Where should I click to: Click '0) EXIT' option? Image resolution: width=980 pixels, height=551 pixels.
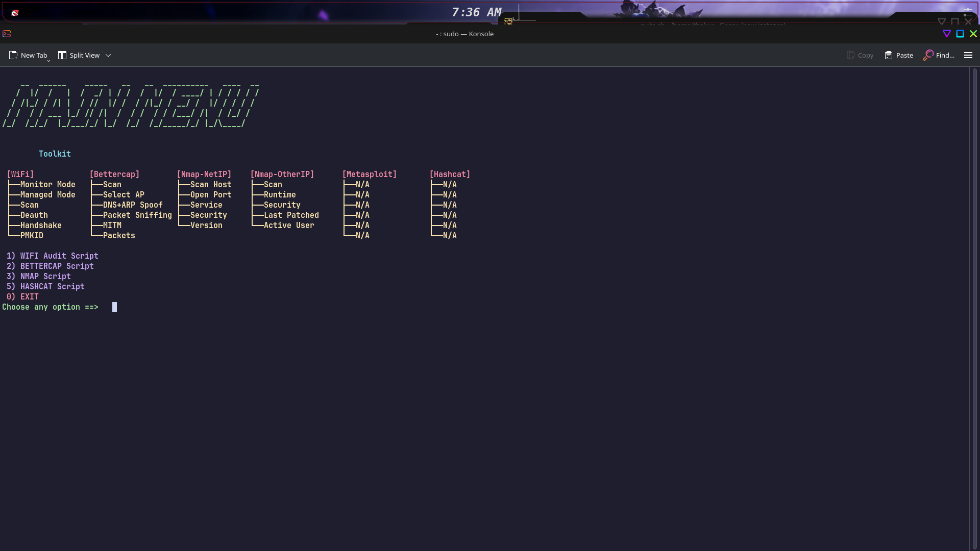click(22, 296)
